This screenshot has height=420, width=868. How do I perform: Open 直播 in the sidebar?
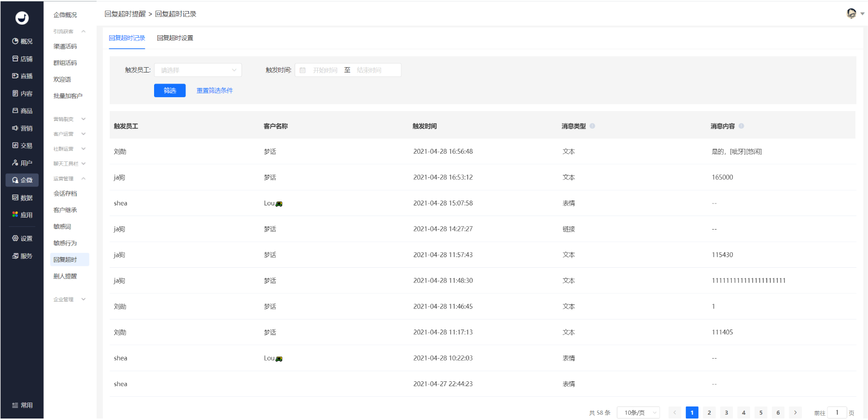pyautogui.click(x=22, y=76)
